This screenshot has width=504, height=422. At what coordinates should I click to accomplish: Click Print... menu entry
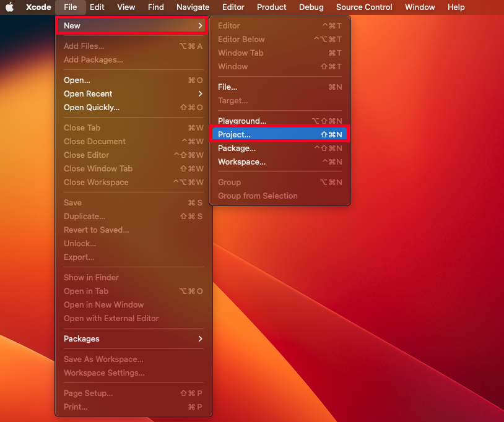[x=133, y=407]
